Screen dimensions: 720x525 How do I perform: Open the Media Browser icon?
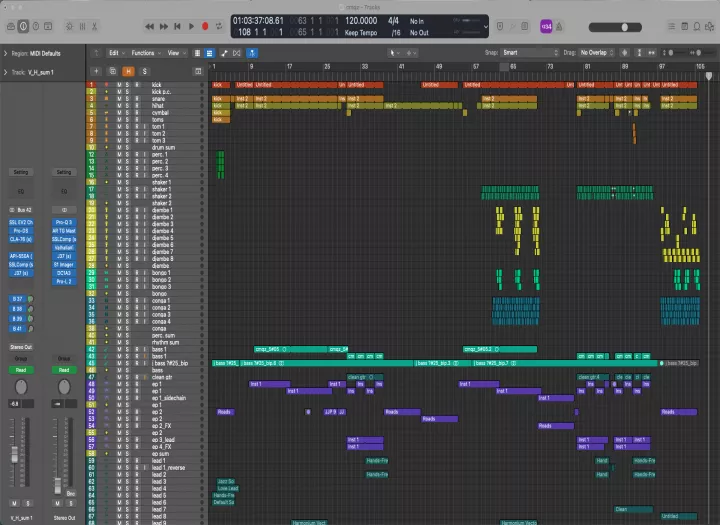(709, 27)
